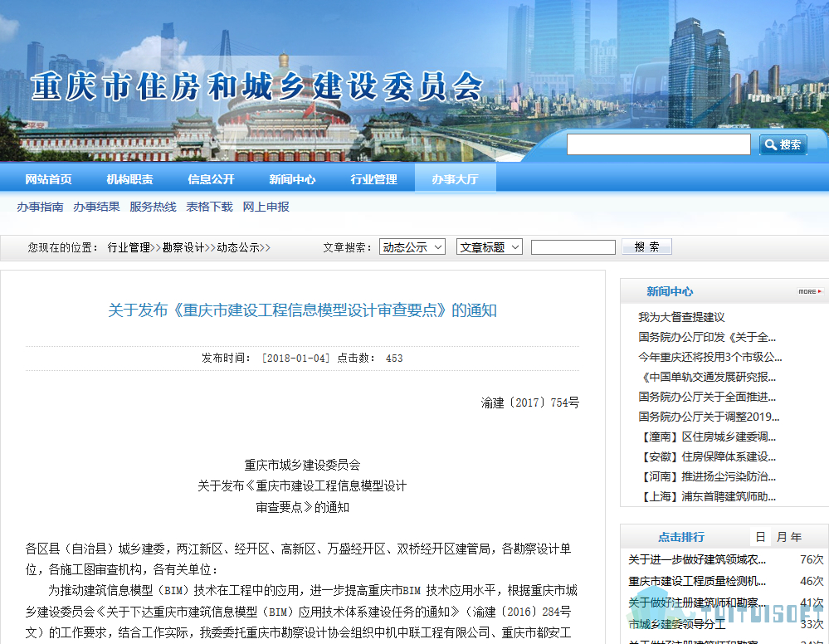Open the 网站首页 navigation item

tap(49, 179)
